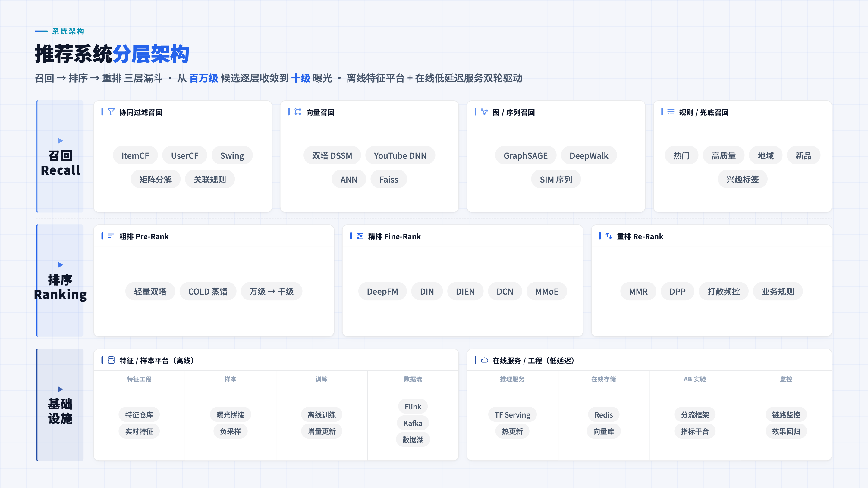868x488 pixels.
Task: Click the up-down arrows icon beside 重排 Re-Rank
Action: point(609,236)
